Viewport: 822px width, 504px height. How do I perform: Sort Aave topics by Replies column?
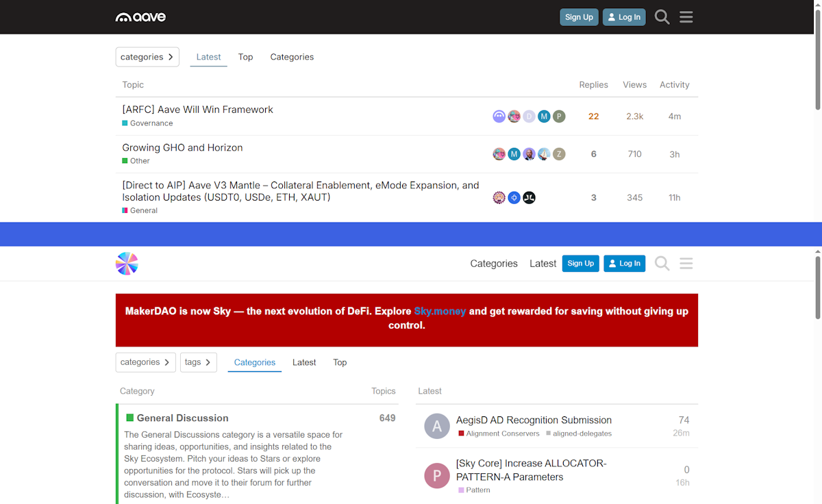click(593, 85)
